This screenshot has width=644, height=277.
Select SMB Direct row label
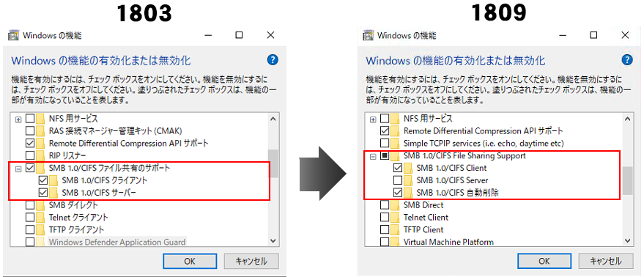pyautogui.click(x=423, y=204)
